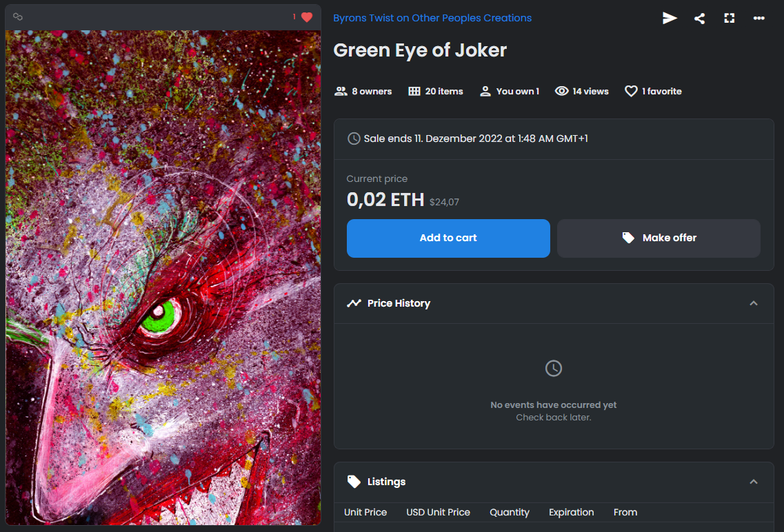Click the fullscreen expand icon

coord(730,19)
